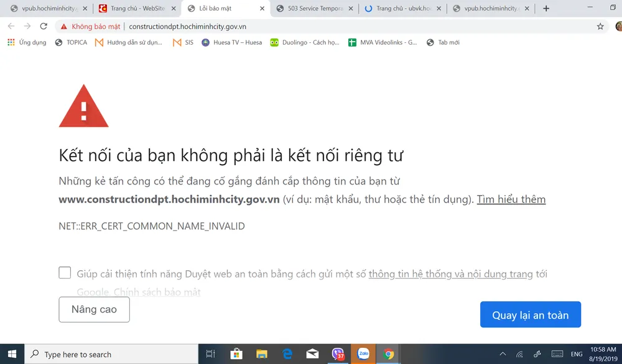Click the bookmark star icon in address bar
Viewport: 622px width, 364px height.
click(x=599, y=26)
